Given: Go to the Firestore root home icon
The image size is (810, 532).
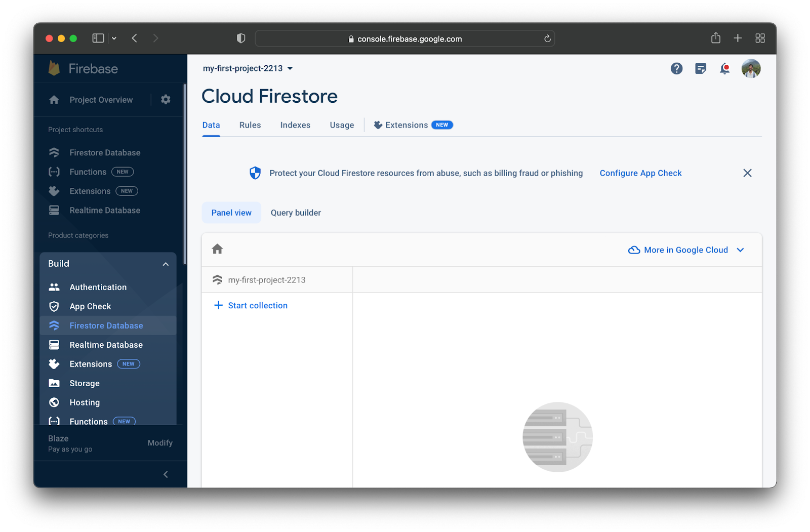Looking at the screenshot, I should [217, 249].
